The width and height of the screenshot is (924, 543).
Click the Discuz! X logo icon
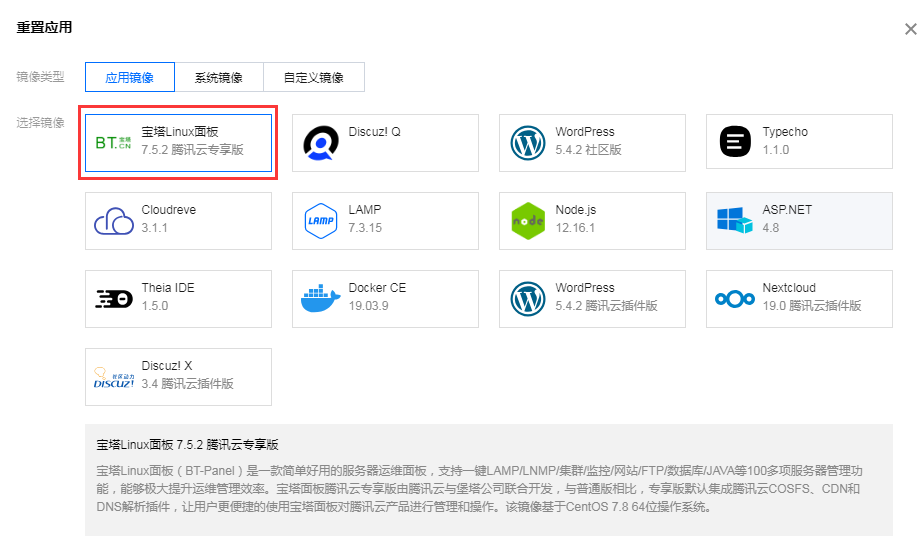tap(114, 378)
